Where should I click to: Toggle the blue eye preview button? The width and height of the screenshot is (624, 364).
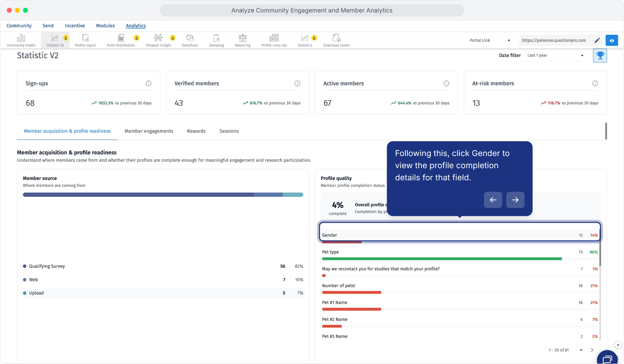click(612, 40)
